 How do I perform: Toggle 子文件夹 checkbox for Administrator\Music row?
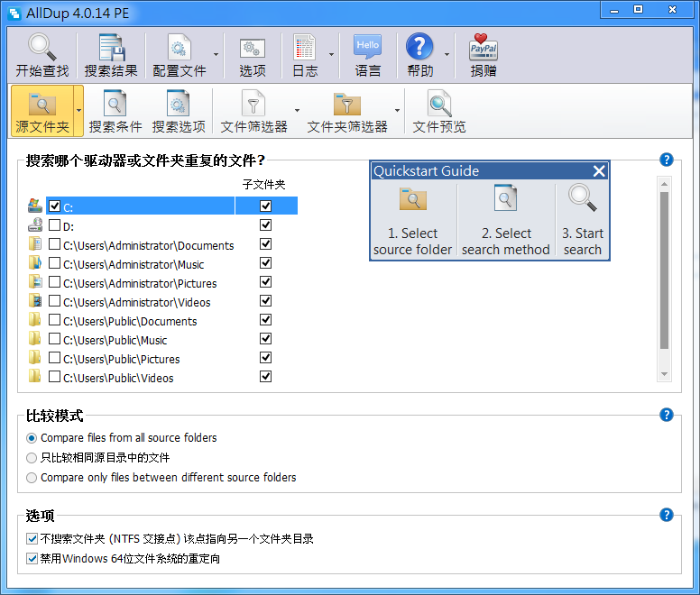[x=265, y=262]
